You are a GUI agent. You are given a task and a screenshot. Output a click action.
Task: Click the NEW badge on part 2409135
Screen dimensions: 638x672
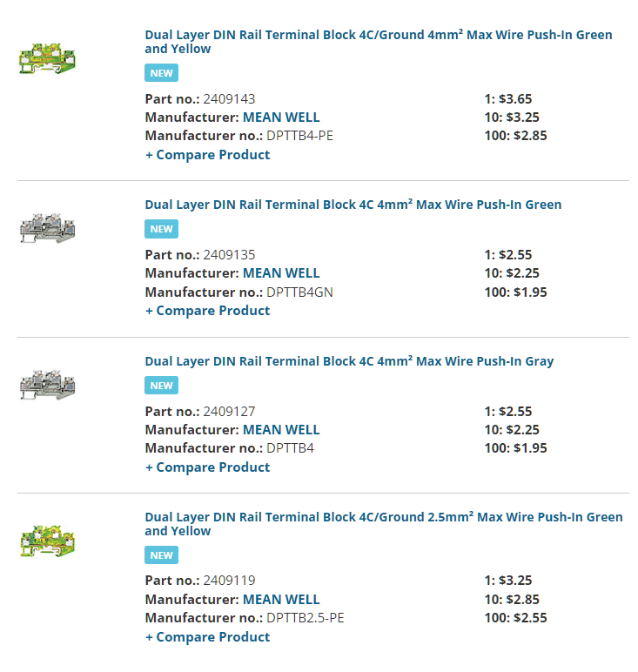(161, 229)
